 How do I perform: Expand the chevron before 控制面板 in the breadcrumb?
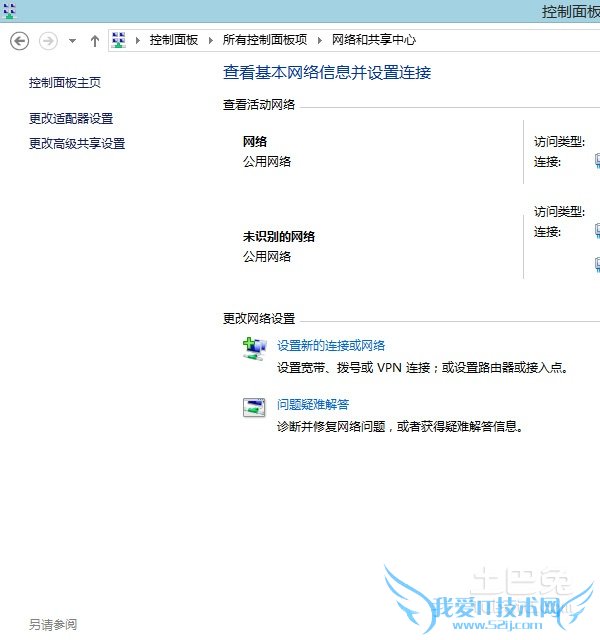pyautogui.click(x=138, y=40)
